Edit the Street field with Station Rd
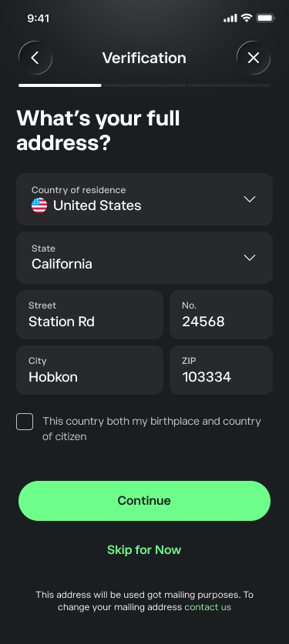This screenshot has width=289, height=644. 89,315
